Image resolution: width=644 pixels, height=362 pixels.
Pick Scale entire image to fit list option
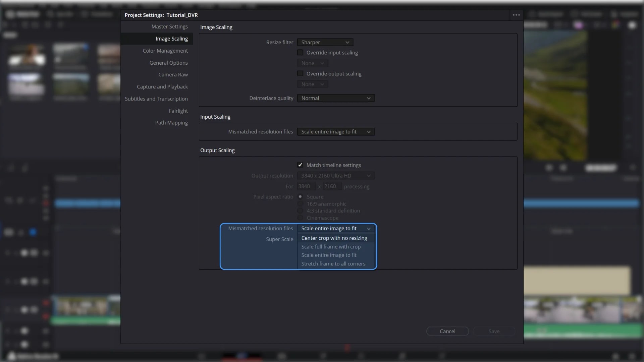(329, 255)
